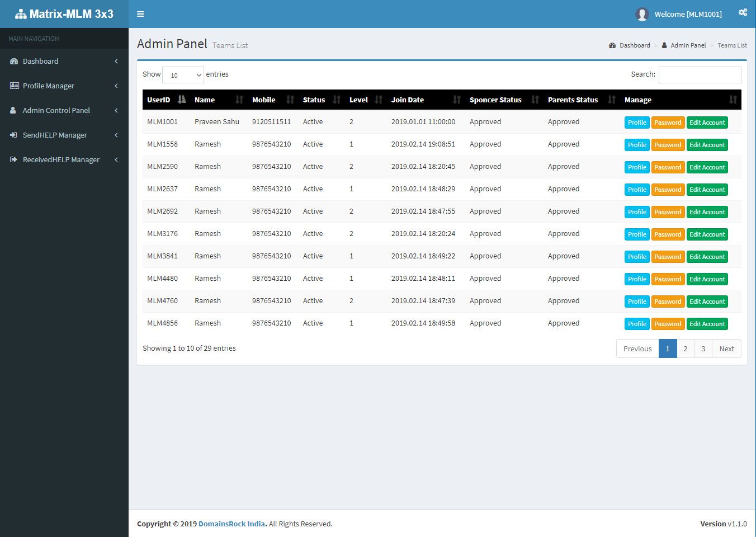This screenshot has width=756, height=537.
Task: Expand Profile Manager sidebar section
Action: 64,86
